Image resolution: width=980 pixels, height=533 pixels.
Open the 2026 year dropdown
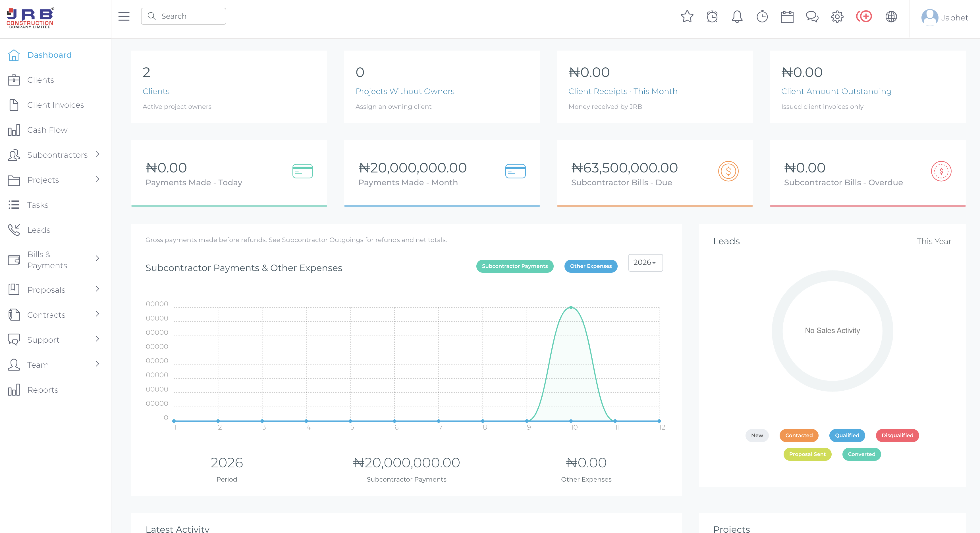645,263
